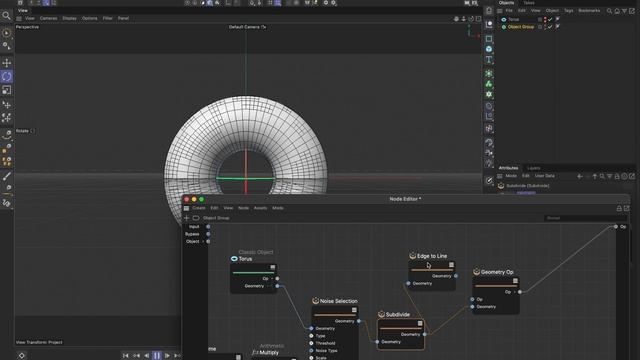This screenshot has width=640, height=360.
Task: Click the Brush paint tool icon
Action: click(7, 177)
